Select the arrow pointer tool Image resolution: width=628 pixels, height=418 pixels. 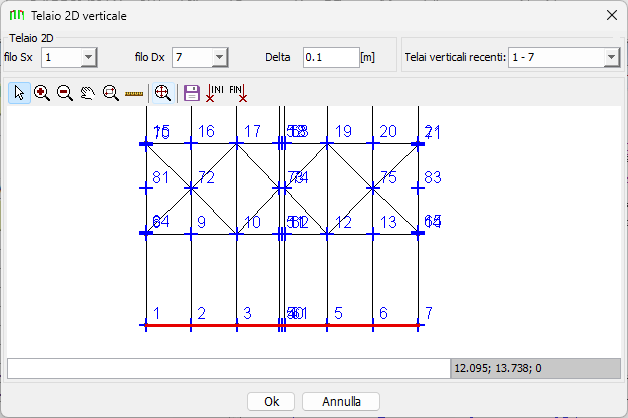point(19,93)
